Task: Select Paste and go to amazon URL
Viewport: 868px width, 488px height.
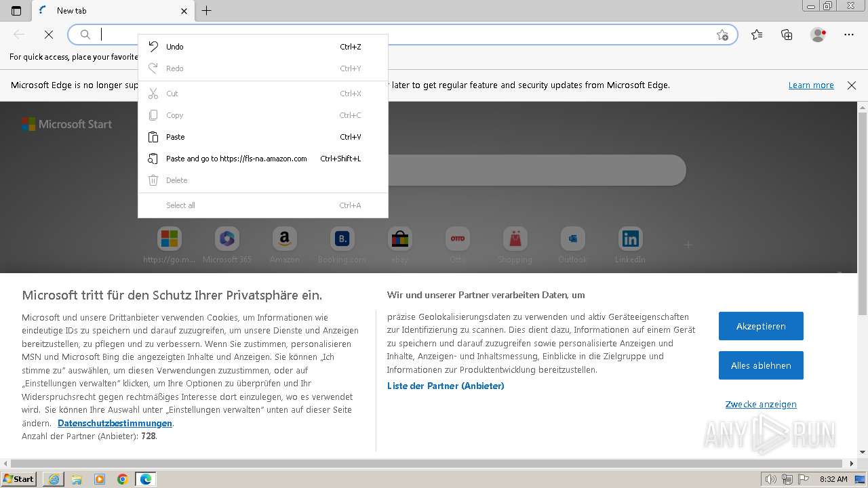Action: point(263,159)
